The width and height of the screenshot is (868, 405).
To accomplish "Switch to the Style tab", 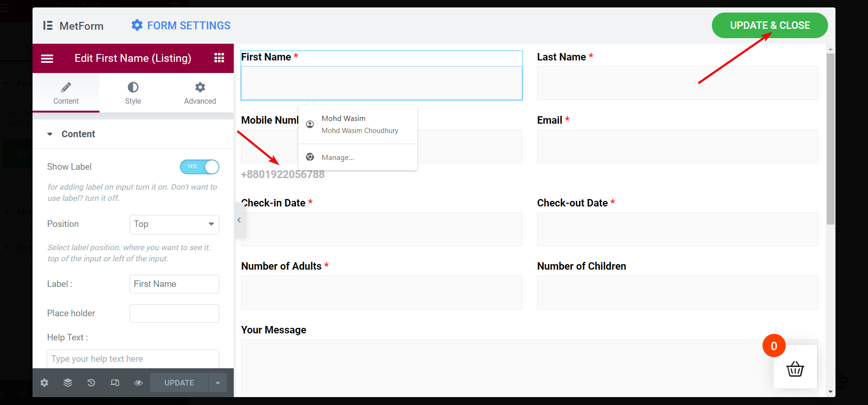I will coord(133,93).
